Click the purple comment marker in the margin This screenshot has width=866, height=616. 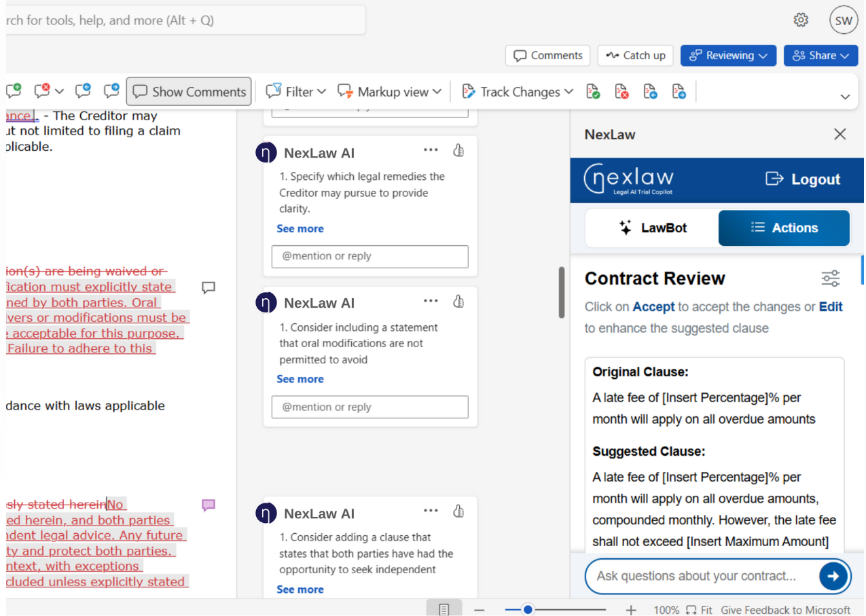tap(209, 505)
